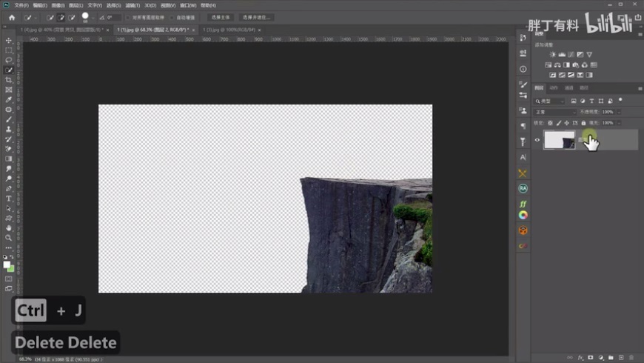Open the 滤镜(T) menu

(x=133, y=5)
